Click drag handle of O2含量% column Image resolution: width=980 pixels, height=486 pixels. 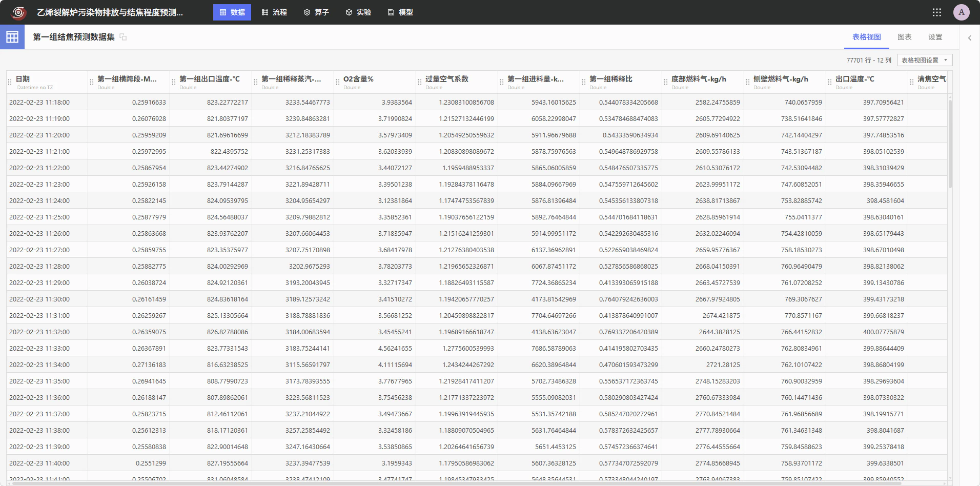point(338,82)
